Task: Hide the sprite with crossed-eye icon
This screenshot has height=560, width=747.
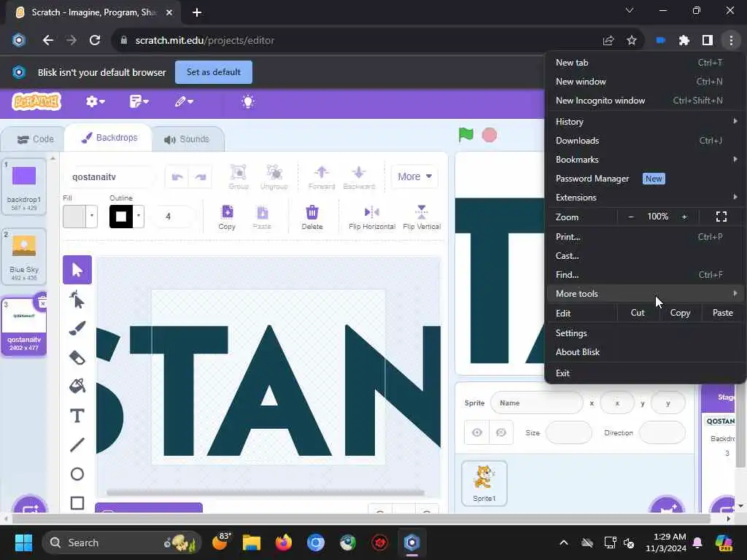Action: click(500, 432)
